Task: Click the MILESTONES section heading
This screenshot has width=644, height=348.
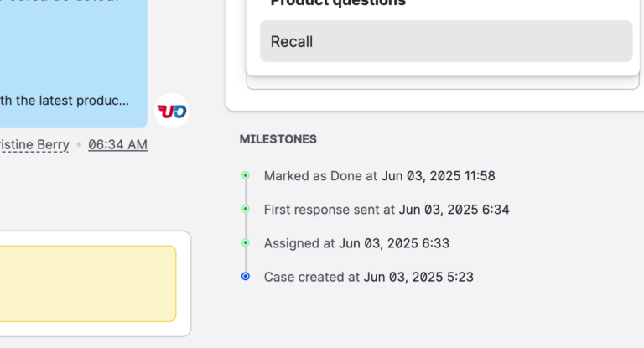Action: [x=278, y=139]
